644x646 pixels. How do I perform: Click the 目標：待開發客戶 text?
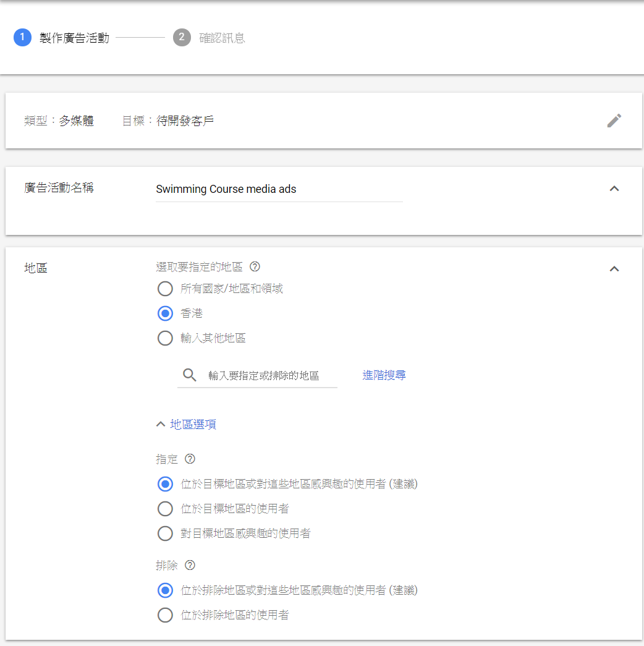pyautogui.click(x=167, y=121)
